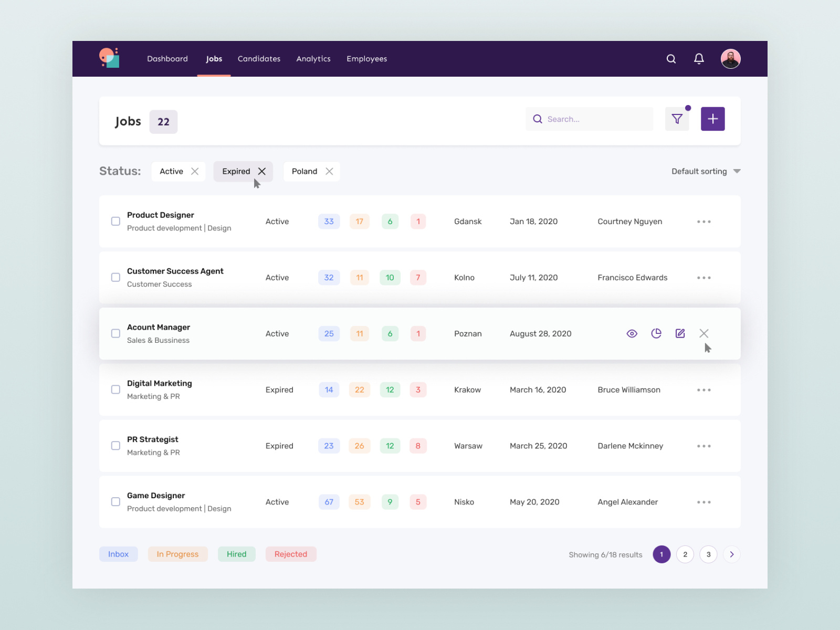Switch to the Candidates section
Screen dimensions: 840x630
pos(259,59)
